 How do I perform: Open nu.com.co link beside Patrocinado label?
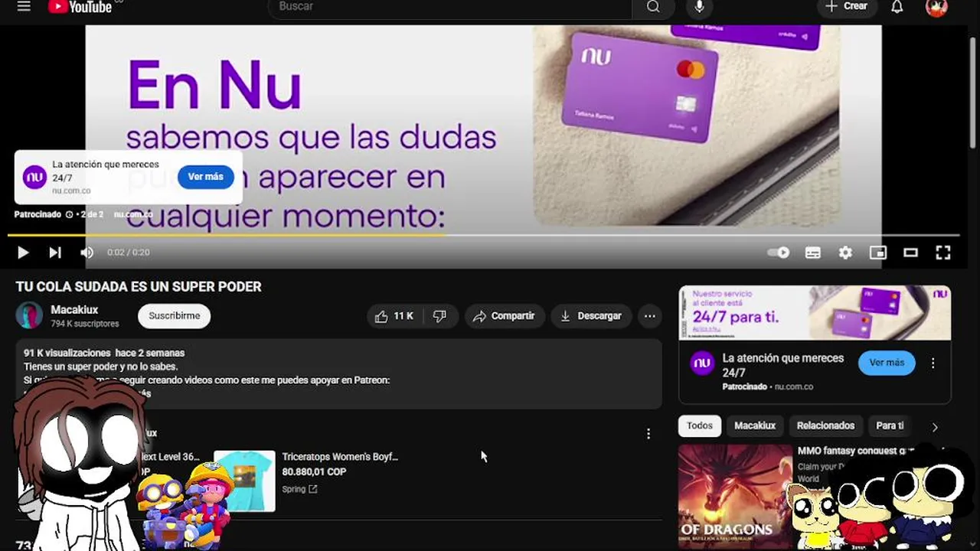133,214
